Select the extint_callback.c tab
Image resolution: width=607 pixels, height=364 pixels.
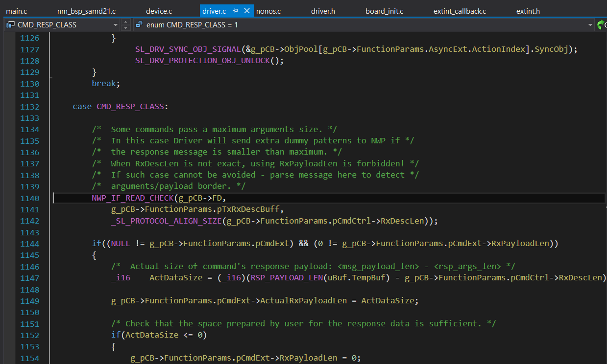coord(460,11)
